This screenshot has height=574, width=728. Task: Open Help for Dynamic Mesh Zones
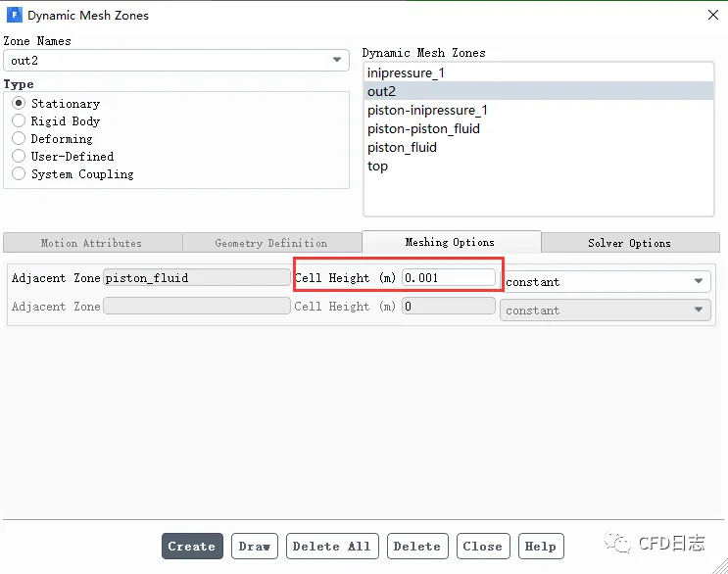click(540, 547)
